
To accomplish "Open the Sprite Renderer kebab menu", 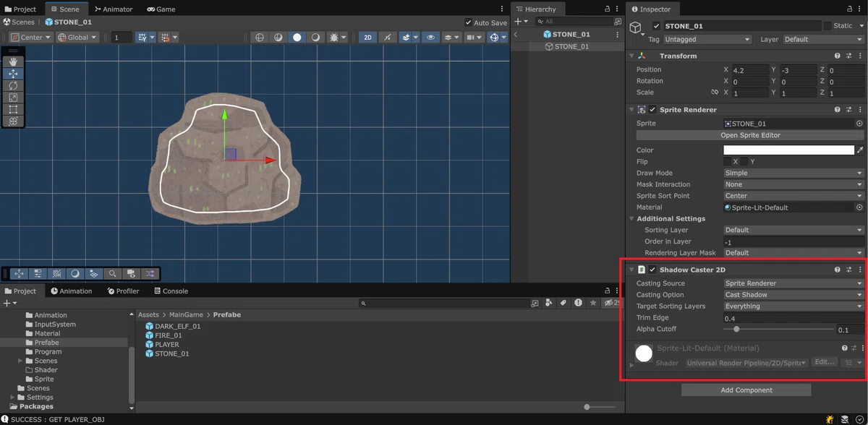I will click(x=860, y=110).
